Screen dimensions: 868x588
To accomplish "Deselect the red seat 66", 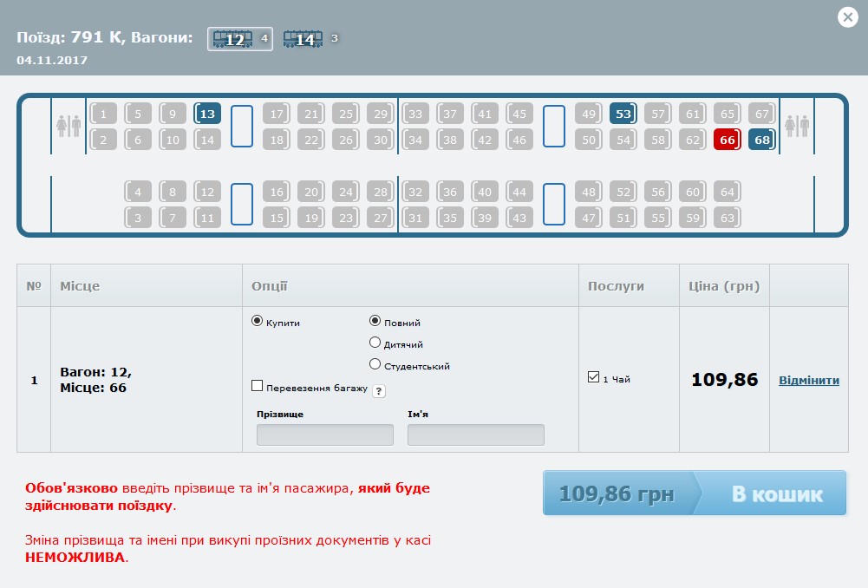I will 727,139.
